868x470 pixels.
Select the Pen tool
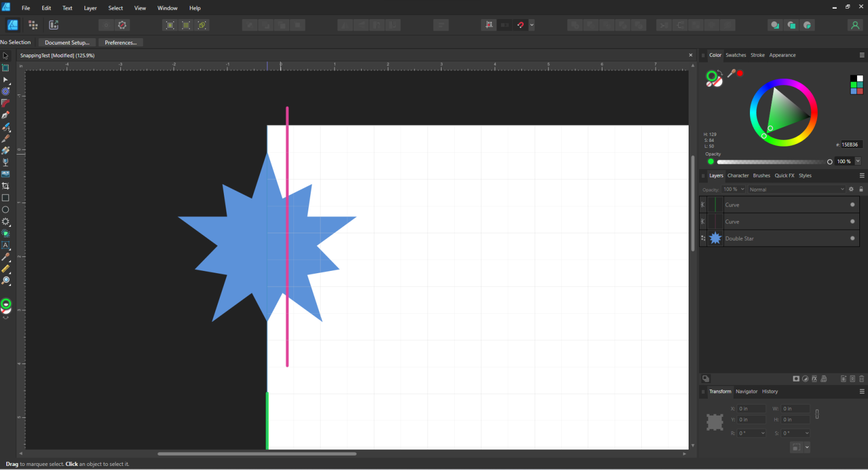coord(6,115)
